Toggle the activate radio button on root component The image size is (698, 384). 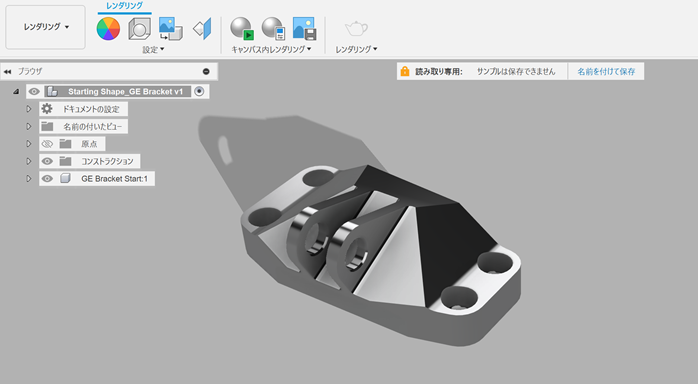point(199,92)
